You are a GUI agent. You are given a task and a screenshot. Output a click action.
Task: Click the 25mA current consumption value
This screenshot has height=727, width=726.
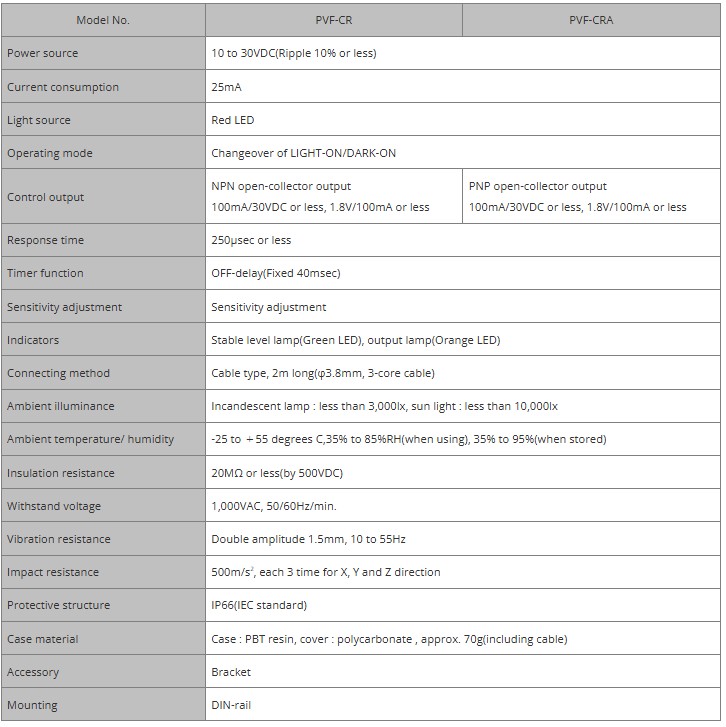pos(226,87)
